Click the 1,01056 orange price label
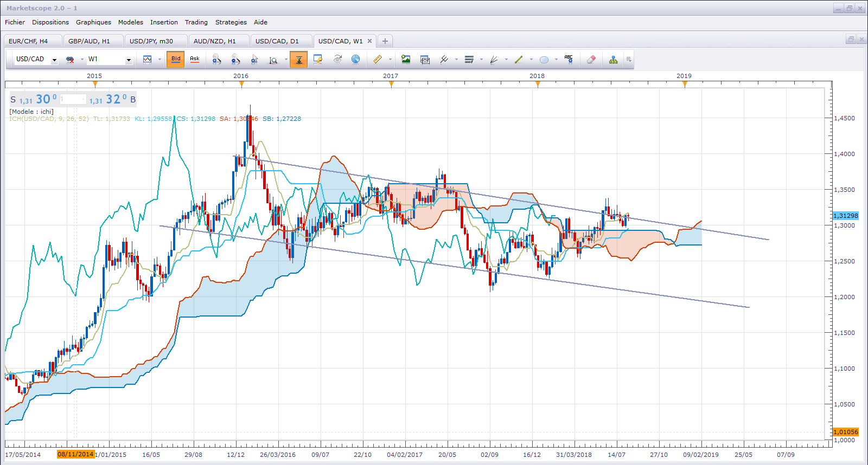868x465 pixels. 845,432
